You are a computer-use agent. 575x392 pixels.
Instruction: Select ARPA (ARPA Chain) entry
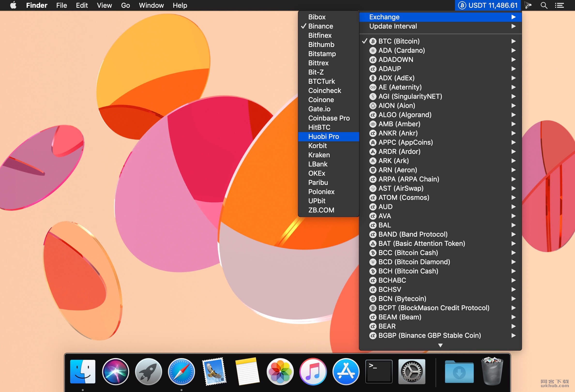(x=440, y=179)
